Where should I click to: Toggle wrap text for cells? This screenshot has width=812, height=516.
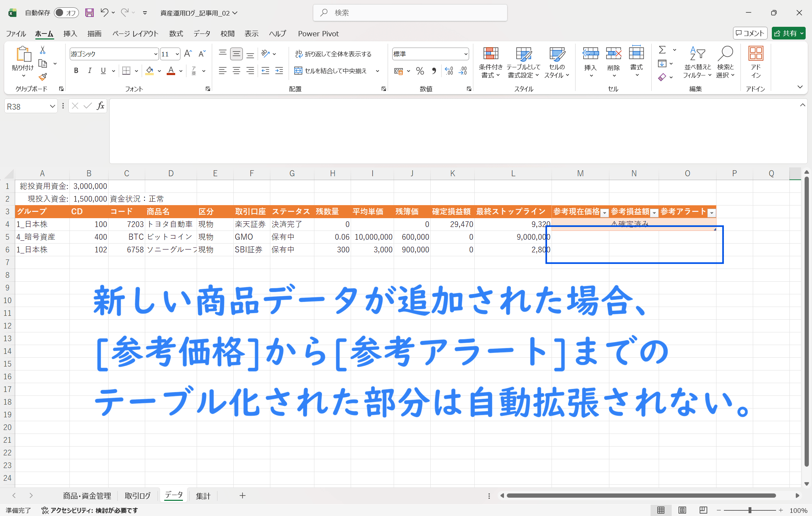pyautogui.click(x=333, y=54)
